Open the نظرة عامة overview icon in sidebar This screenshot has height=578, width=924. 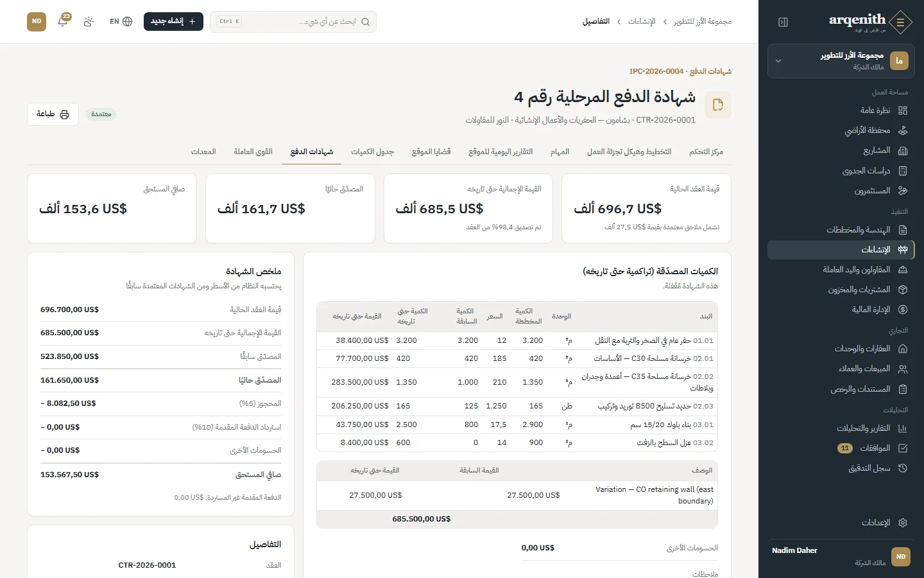tap(903, 110)
